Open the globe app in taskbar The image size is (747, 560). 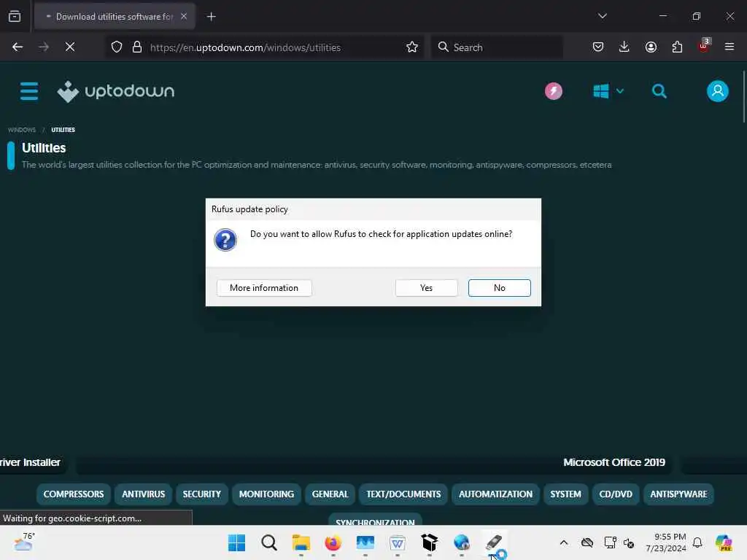coord(462,542)
